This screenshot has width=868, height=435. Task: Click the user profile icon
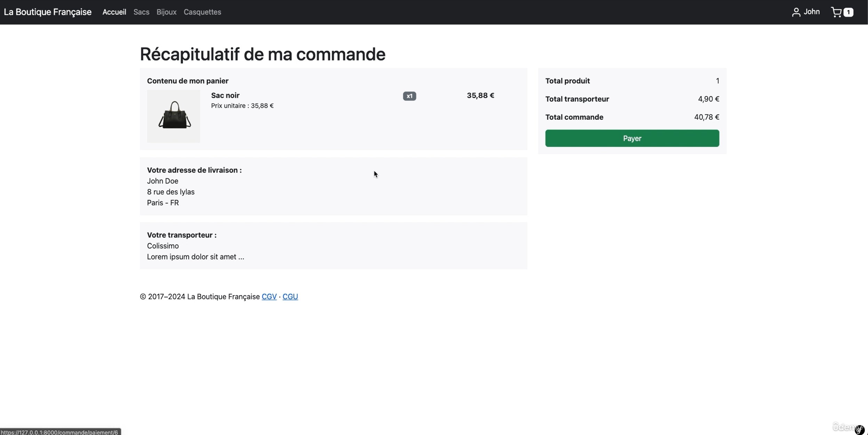tap(796, 12)
